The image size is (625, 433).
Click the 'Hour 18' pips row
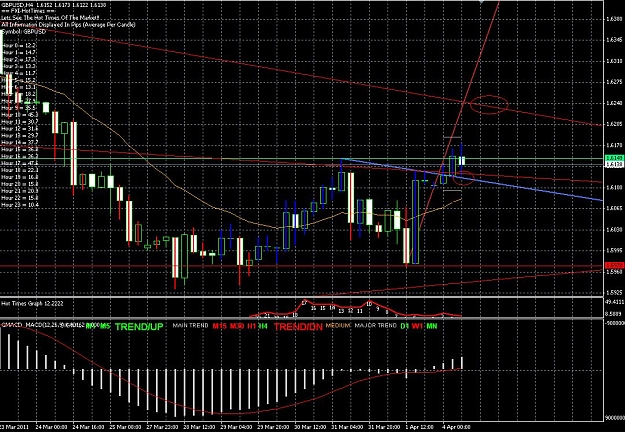pyautogui.click(x=20, y=170)
